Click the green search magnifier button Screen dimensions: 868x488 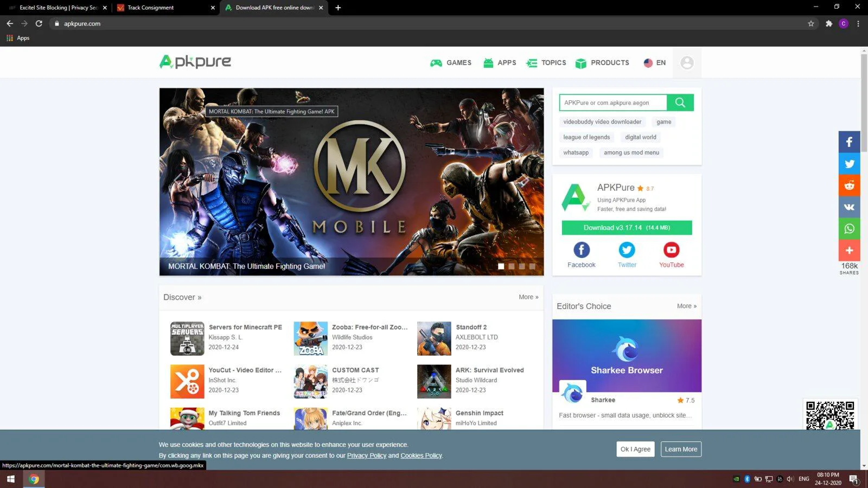pyautogui.click(x=680, y=102)
